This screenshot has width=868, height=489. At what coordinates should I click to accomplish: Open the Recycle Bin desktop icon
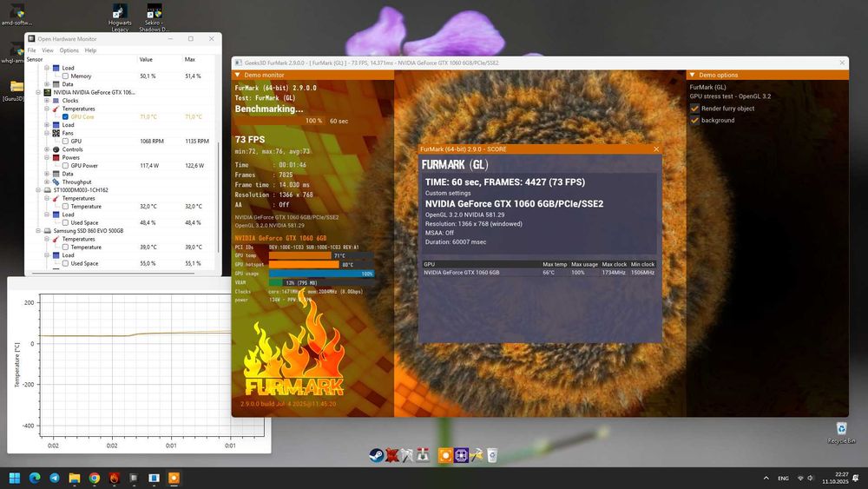(841, 433)
